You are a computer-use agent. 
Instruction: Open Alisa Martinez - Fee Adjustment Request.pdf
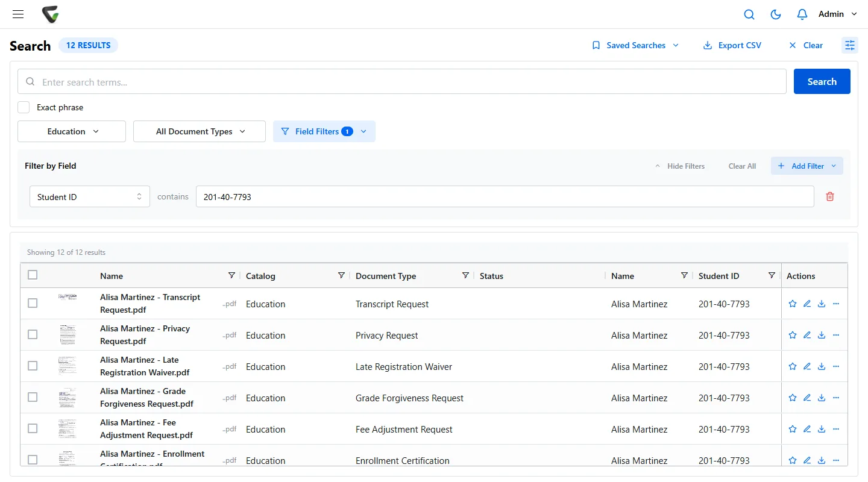pyautogui.click(x=146, y=429)
